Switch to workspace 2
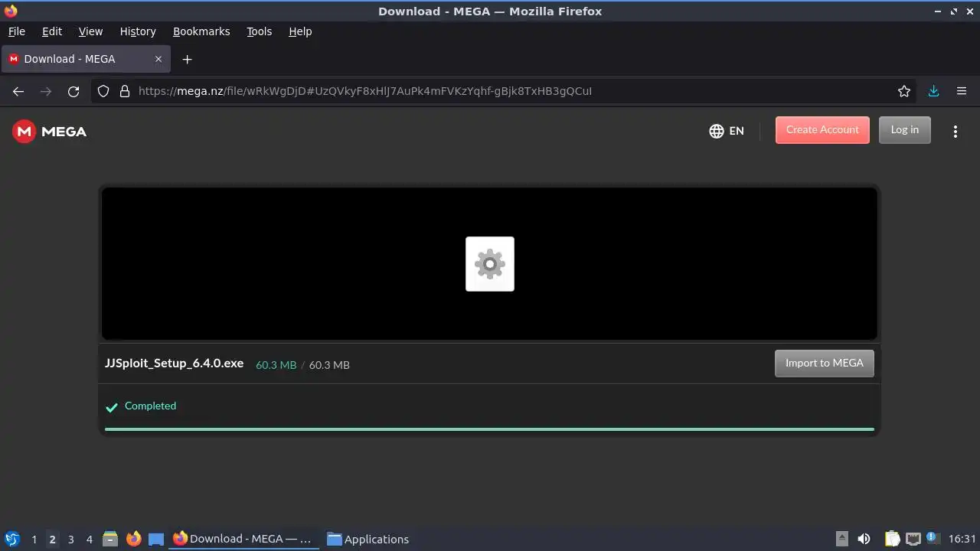The width and height of the screenshot is (980, 551). click(x=52, y=540)
